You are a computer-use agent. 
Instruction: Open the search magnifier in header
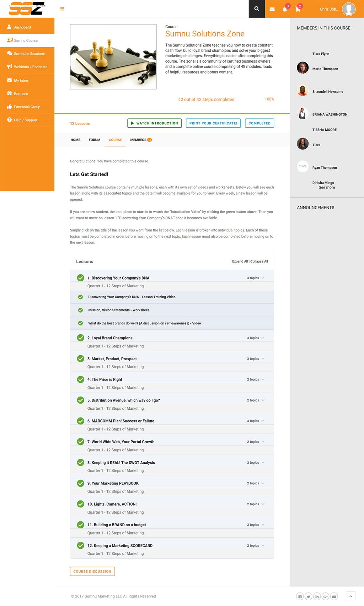[x=257, y=9]
